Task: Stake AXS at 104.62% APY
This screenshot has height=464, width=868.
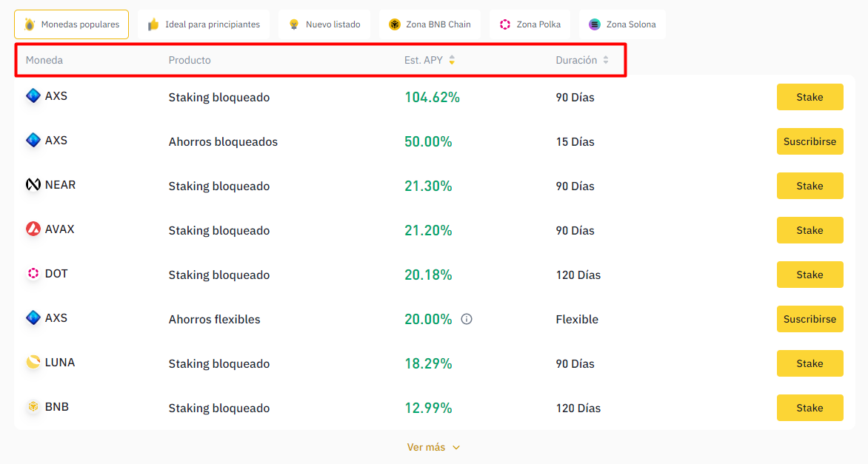Action: tap(810, 97)
